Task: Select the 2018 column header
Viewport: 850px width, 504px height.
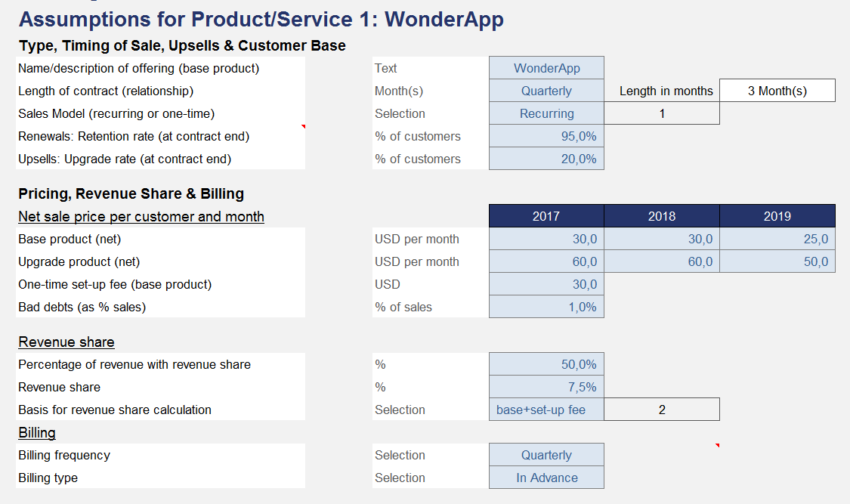Action: point(662,216)
